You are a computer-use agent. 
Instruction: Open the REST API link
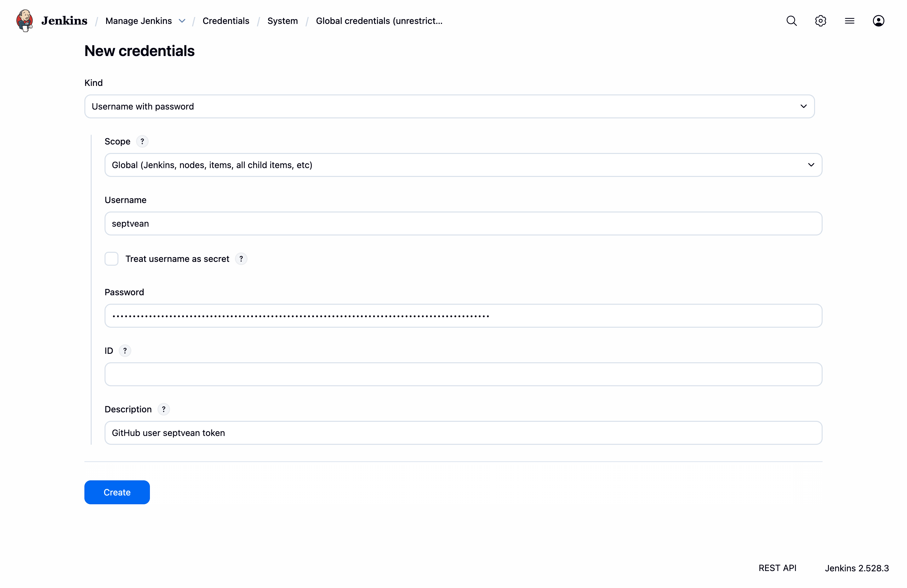point(777,568)
